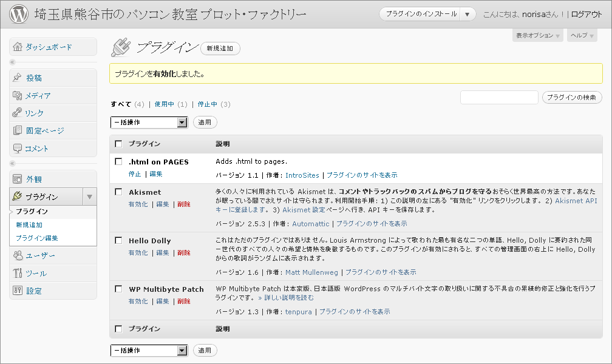
Task: Open the tenpura author link
Action: 299,311
